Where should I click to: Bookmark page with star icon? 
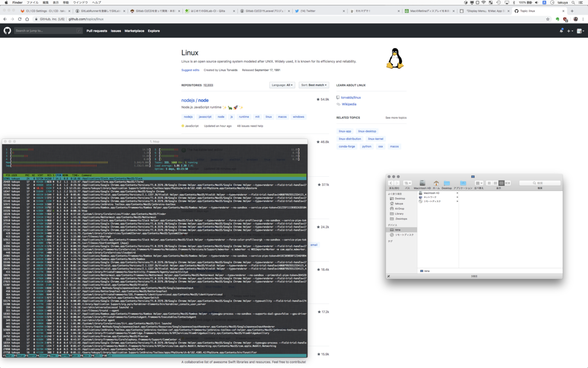548,19
